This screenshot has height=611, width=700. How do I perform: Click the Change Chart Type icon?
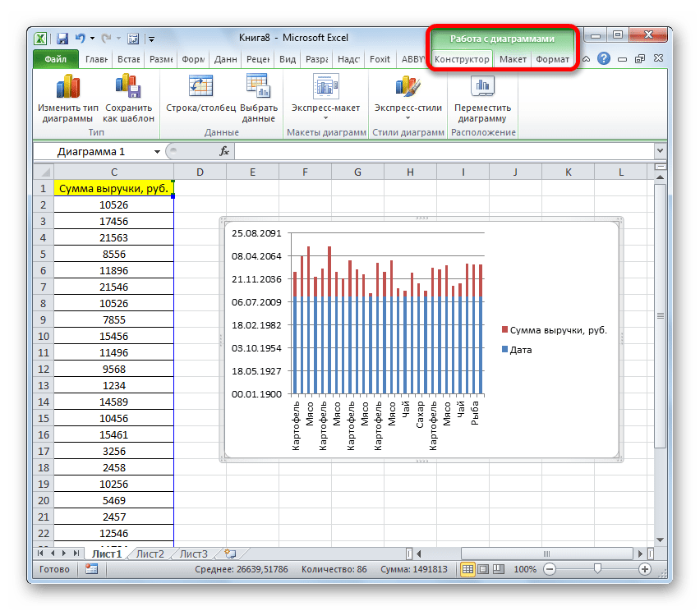tap(67, 87)
